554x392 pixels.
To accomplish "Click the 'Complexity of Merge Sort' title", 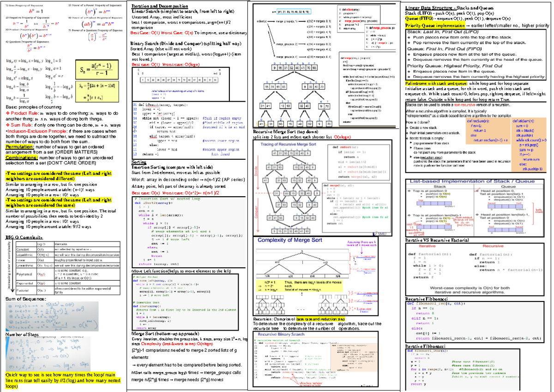I will [289, 240].
